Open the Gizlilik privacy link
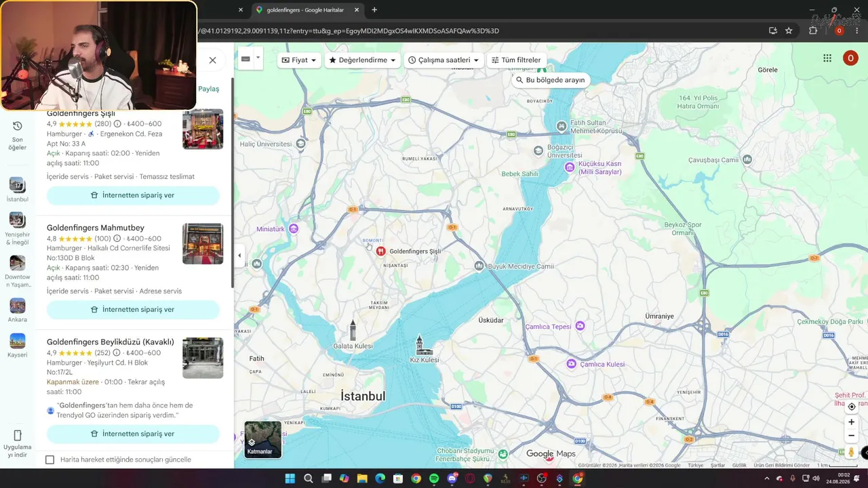This screenshot has height=488, width=868. point(739,466)
